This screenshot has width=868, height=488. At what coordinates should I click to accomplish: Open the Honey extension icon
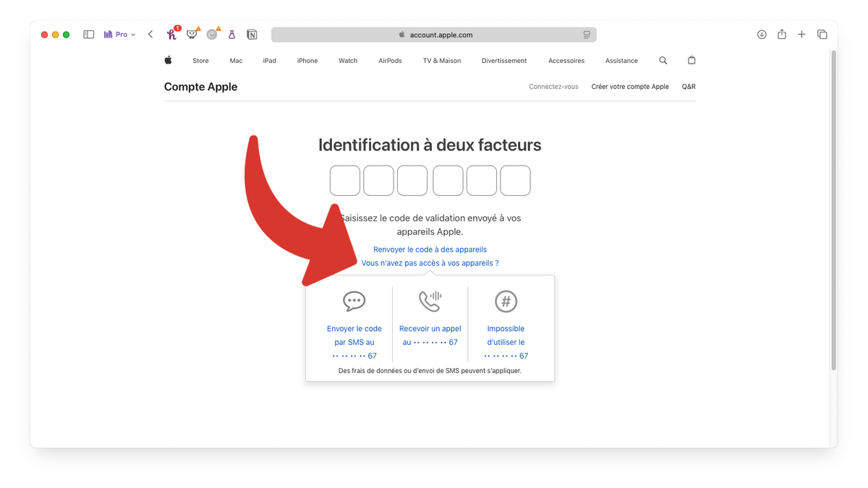(172, 34)
